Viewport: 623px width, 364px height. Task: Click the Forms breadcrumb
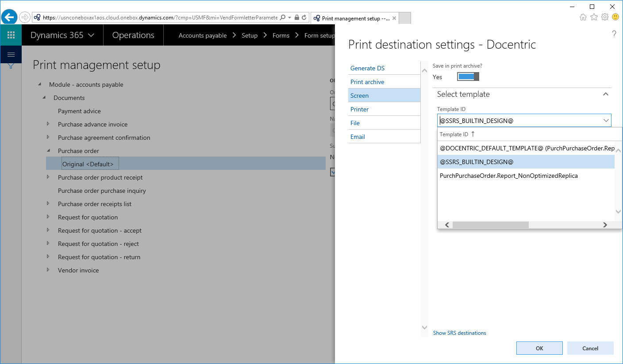281,35
